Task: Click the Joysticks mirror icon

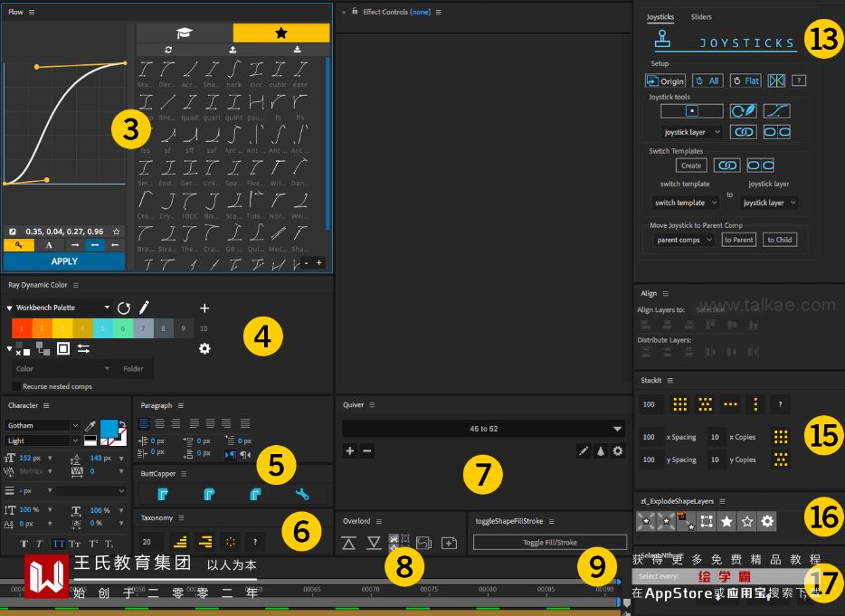Action: coord(776,81)
